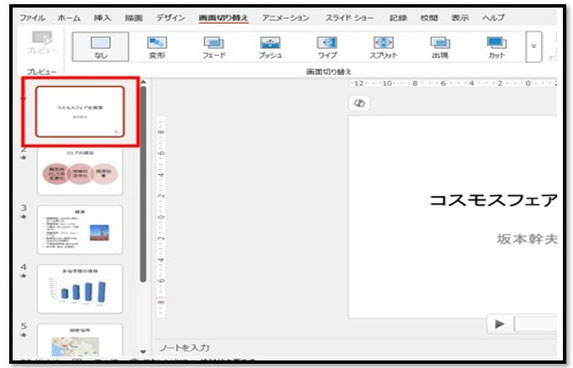This screenshot has width=573, height=368.
Task: Switch to the アニメーション (Animations) tab
Action: [286, 18]
